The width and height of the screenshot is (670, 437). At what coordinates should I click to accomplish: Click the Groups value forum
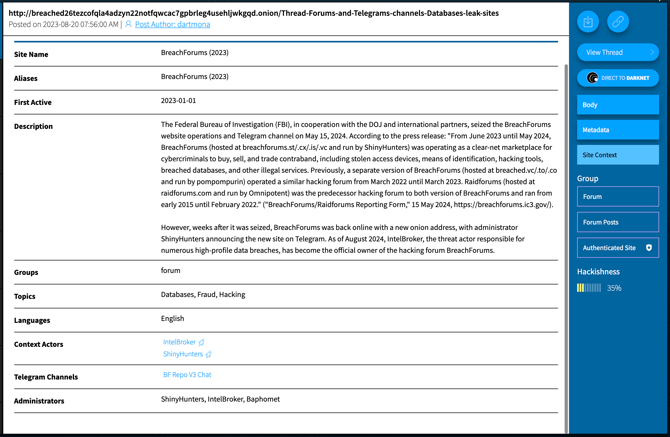click(x=170, y=270)
